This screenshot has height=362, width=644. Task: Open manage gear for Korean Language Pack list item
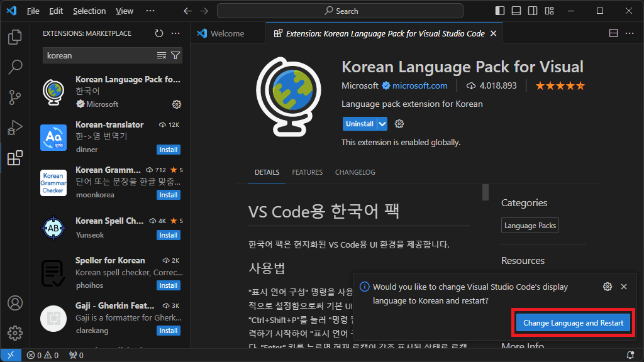177,104
